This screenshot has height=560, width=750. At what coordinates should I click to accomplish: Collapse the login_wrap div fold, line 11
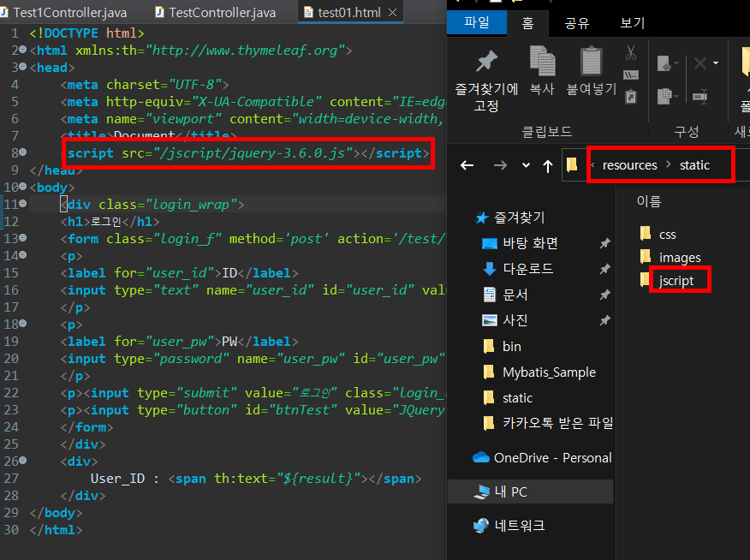[x=22, y=204]
